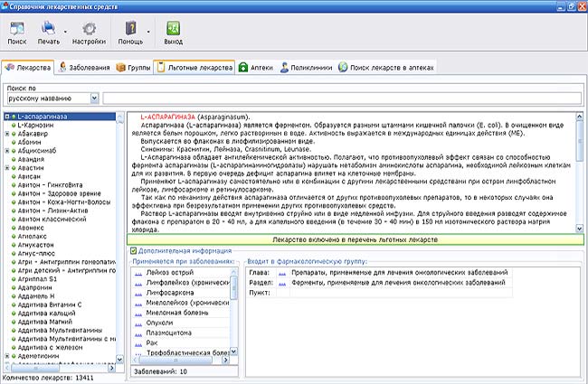588x384 pixels.
Task: Expand the Абциксимаб tree node
Action: (6, 151)
